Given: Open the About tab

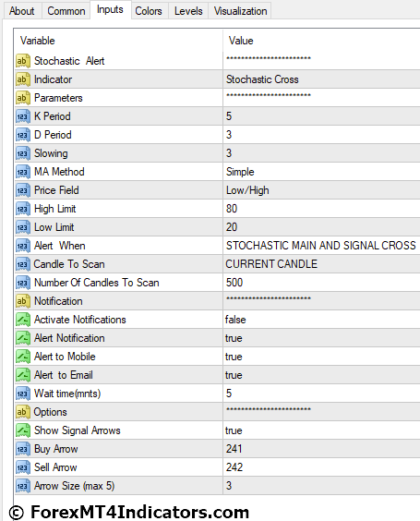Looking at the screenshot, I should [21, 11].
